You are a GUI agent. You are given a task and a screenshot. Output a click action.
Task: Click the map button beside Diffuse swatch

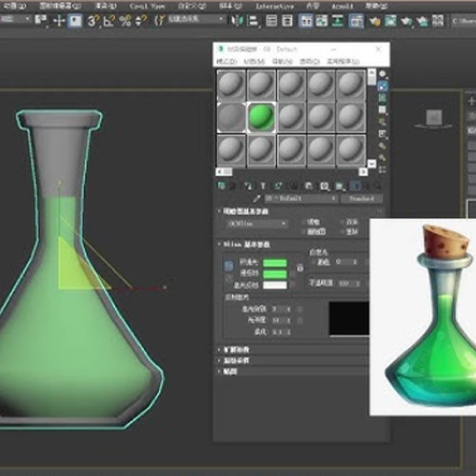(292, 274)
